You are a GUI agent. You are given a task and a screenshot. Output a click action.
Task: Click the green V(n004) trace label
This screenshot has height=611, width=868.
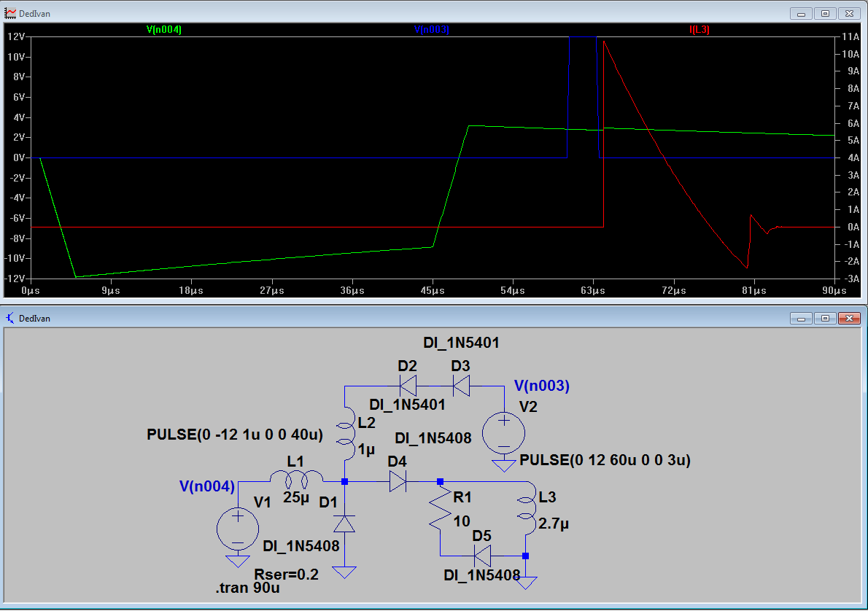click(163, 30)
